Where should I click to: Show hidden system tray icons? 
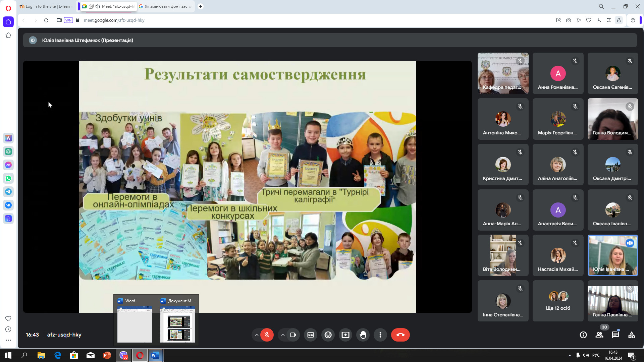tap(570, 355)
